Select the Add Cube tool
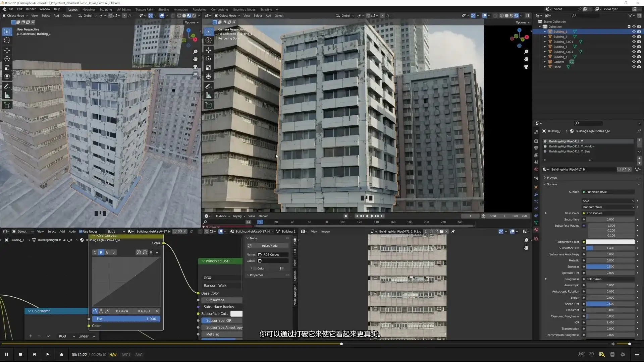The height and width of the screenshot is (362, 644). click(x=7, y=105)
